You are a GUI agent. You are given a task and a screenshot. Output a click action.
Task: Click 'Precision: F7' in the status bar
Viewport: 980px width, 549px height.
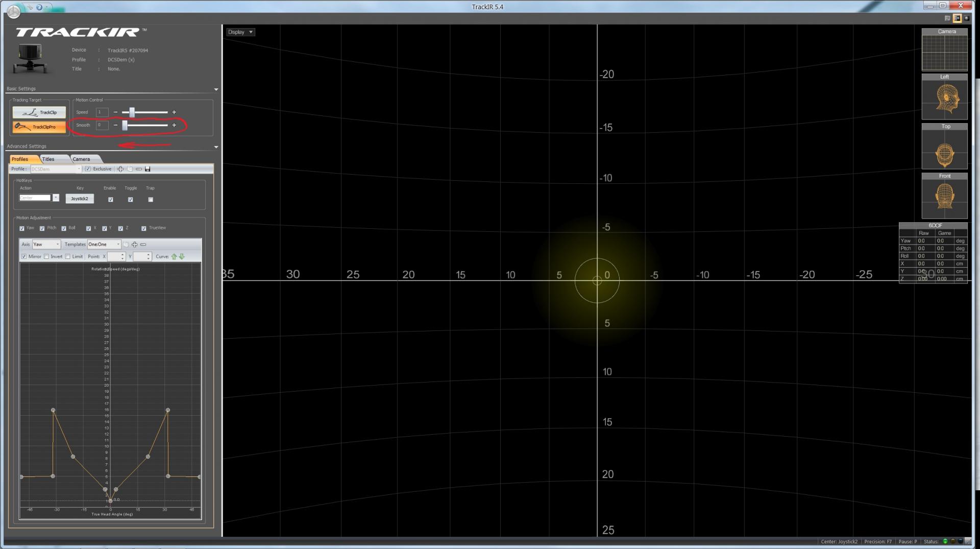click(878, 542)
